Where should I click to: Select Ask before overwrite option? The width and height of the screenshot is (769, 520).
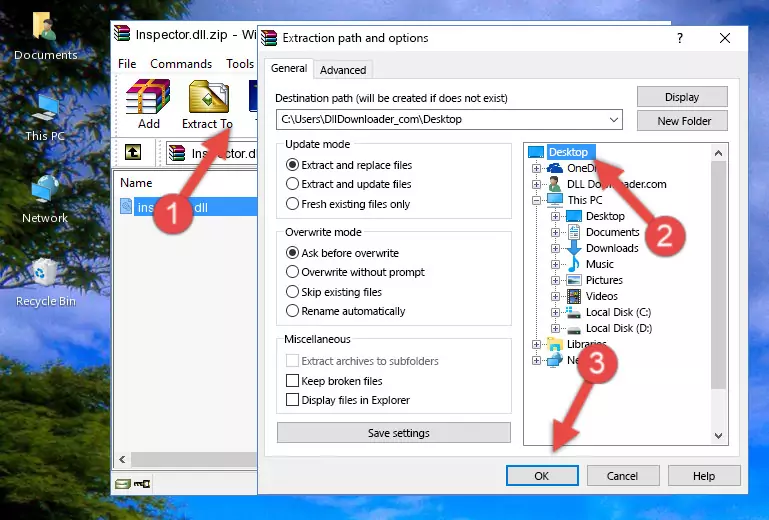click(292, 253)
